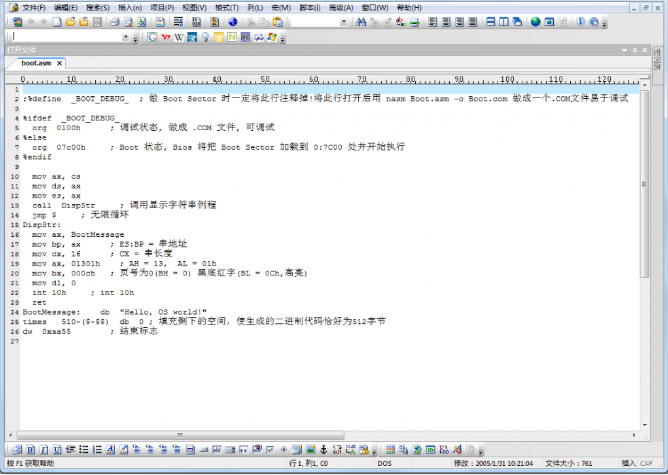
Task: Expand the HTML toolbar overflow arrow
Action: tap(374, 452)
